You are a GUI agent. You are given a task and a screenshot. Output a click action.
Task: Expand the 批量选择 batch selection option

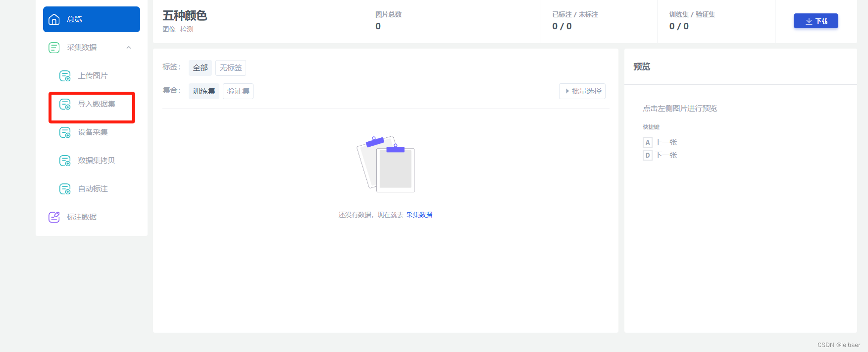pos(582,91)
